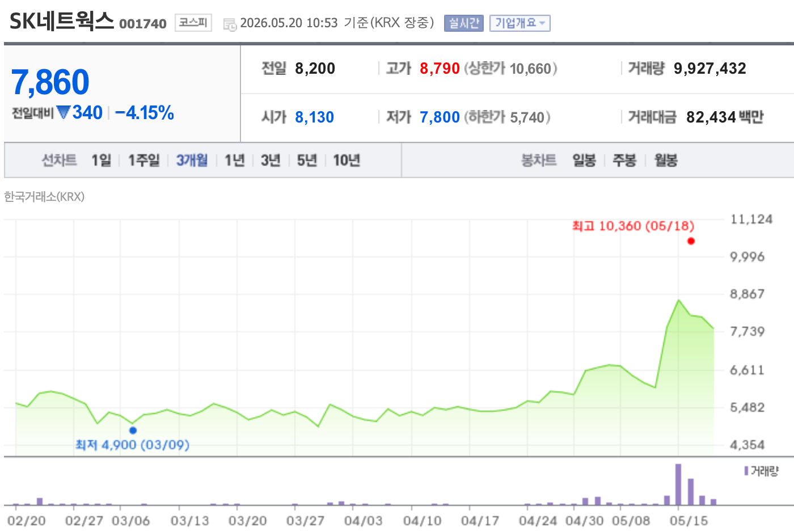The image size is (794, 532).
Task: Click the 04/03 date axis label
Action: pos(363,521)
